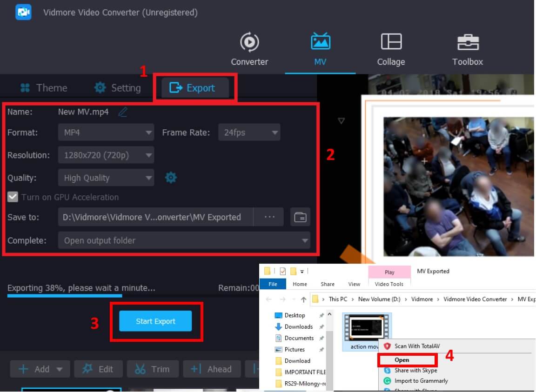Open the Collage module
Screen dimensions: 536x392
391,49
